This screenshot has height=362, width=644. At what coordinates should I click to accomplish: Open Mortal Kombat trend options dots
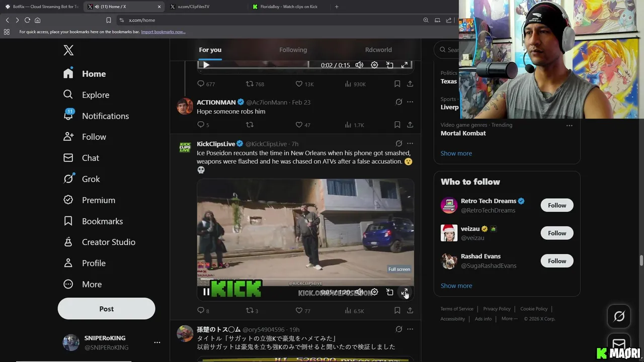569,125
